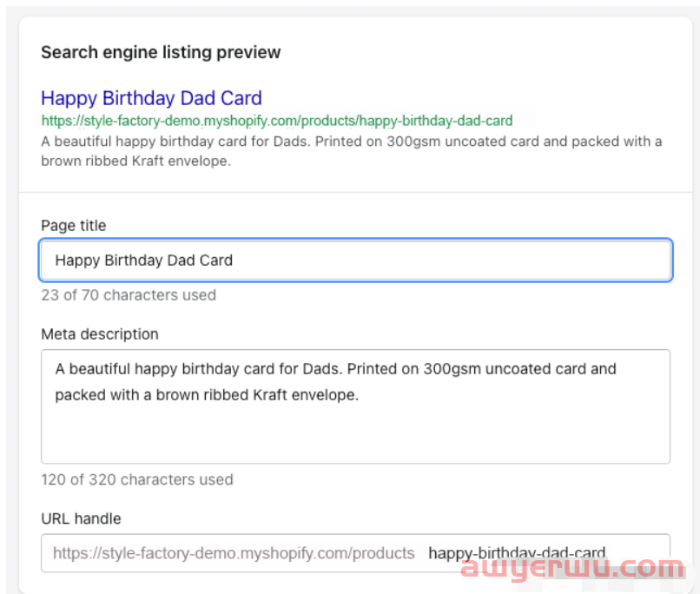Click '300gsm' in the Meta description text
Screen dimensions: 700x594
(452, 369)
